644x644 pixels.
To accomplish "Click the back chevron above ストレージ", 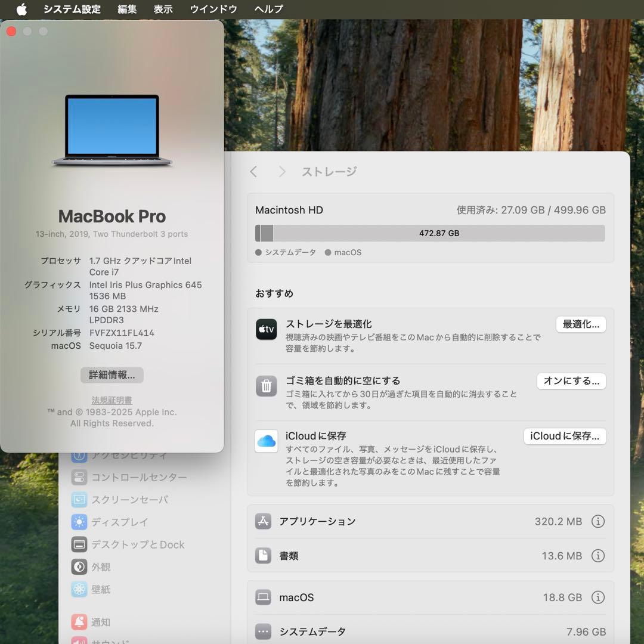I will [253, 171].
